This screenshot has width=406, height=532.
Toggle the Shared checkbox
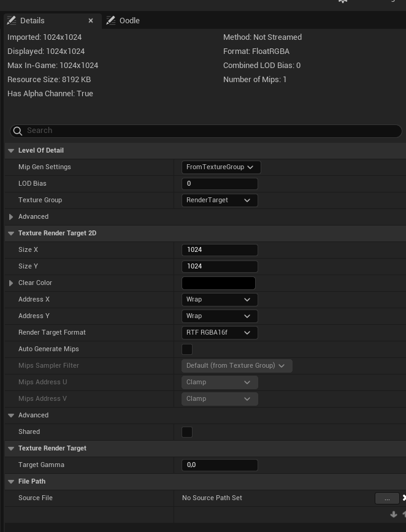tap(187, 432)
